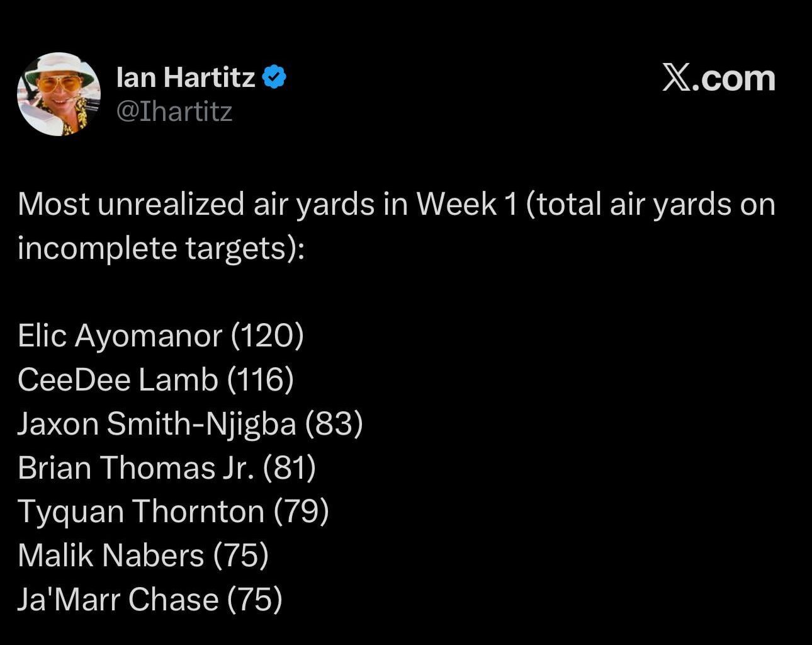Screen dimensions: 812x645
Task: Select the (83) air yards value
Action: coord(334,423)
